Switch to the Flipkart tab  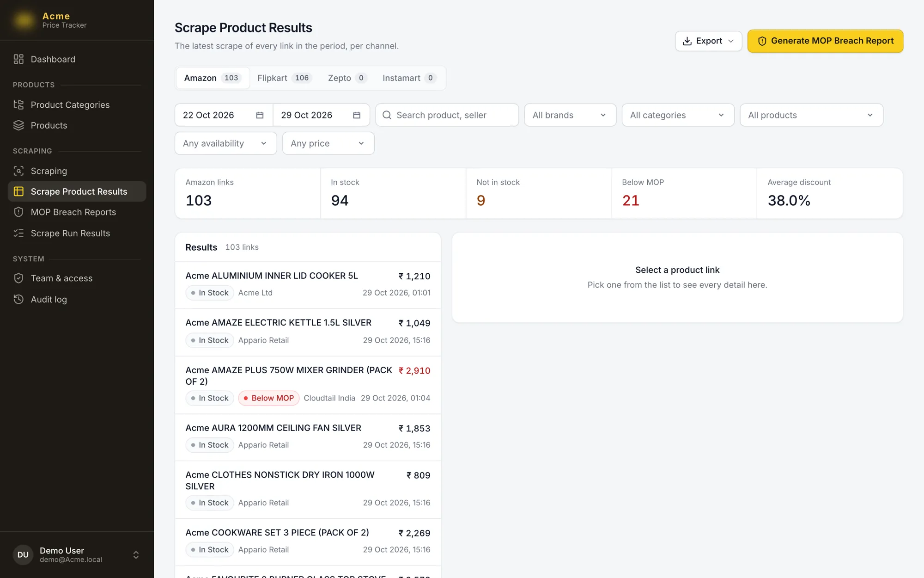(x=285, y=78)
